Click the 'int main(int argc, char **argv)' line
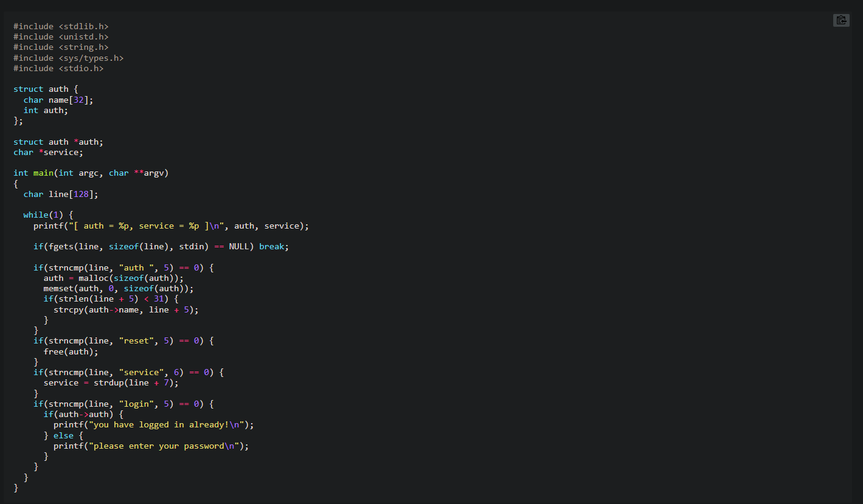 pyautogui.click(x=91, y=173)
